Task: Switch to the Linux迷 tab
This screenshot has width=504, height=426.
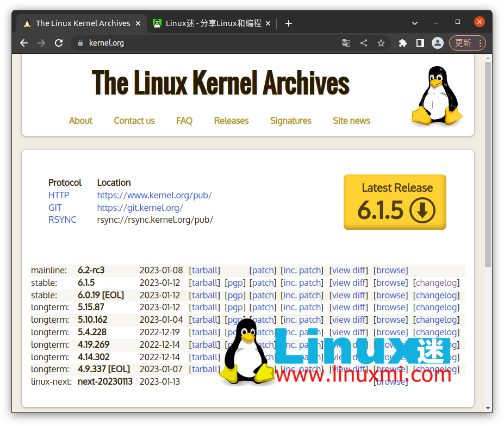Action: pos(212,23)
